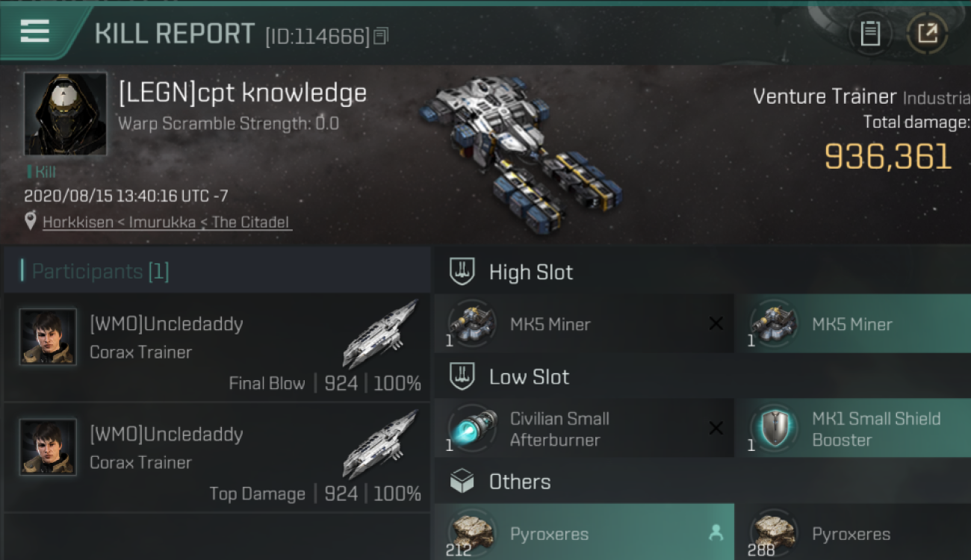This screenshot has height=560, width=971.
Task: Open Horkkisen location link
Action: (x=166, y=222)
